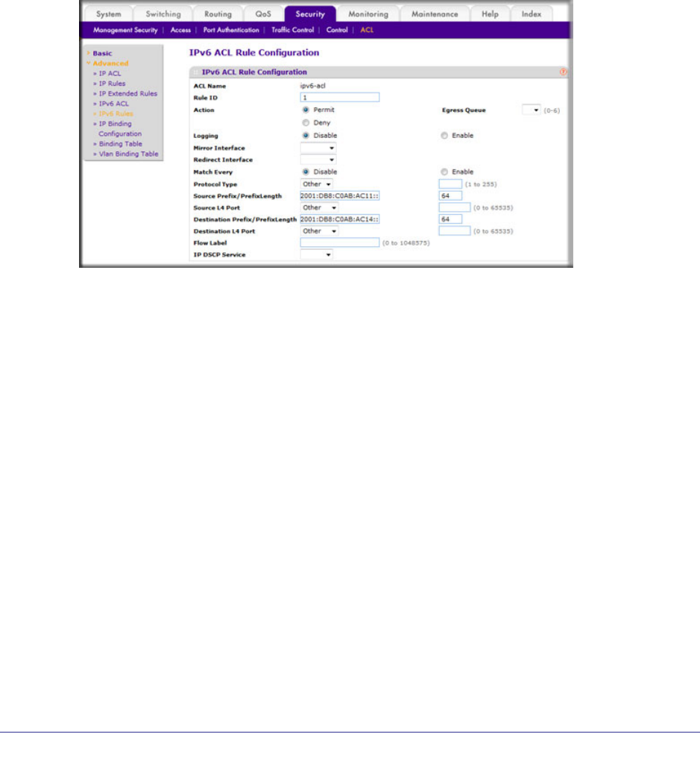The image size is (700, 784).
Task: Set Logging to Disable
Action: pyautogui.click(x=306, y=136)
